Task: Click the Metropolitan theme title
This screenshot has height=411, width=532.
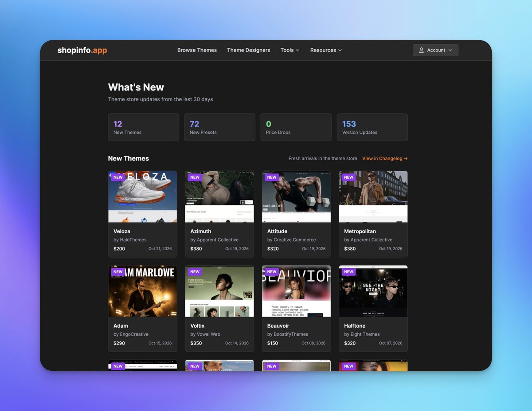Action: [x=360, y=231]
